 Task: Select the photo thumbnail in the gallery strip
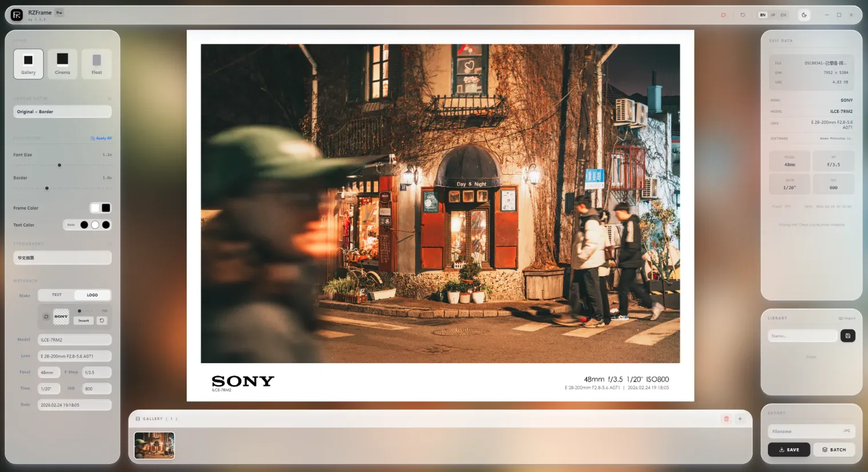(x=154, y=445)
